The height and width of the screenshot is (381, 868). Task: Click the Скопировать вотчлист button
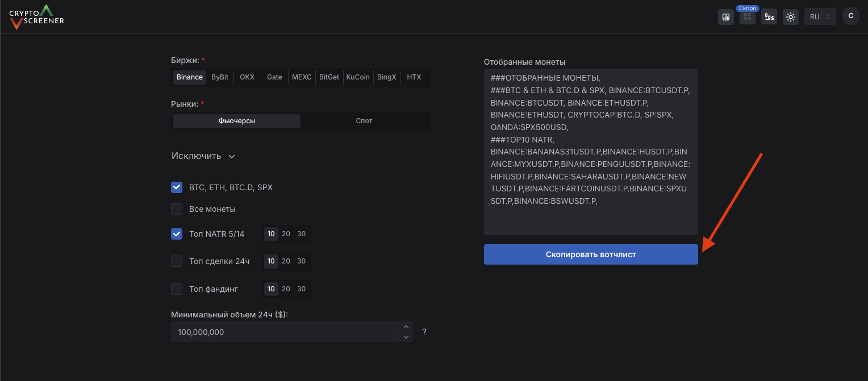click(591, 254)
